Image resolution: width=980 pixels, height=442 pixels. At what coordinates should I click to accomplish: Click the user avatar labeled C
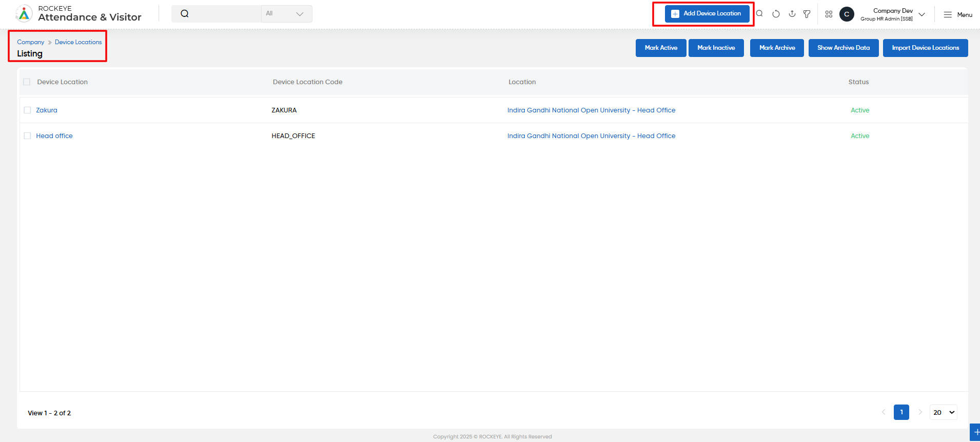tap(847, 14)
